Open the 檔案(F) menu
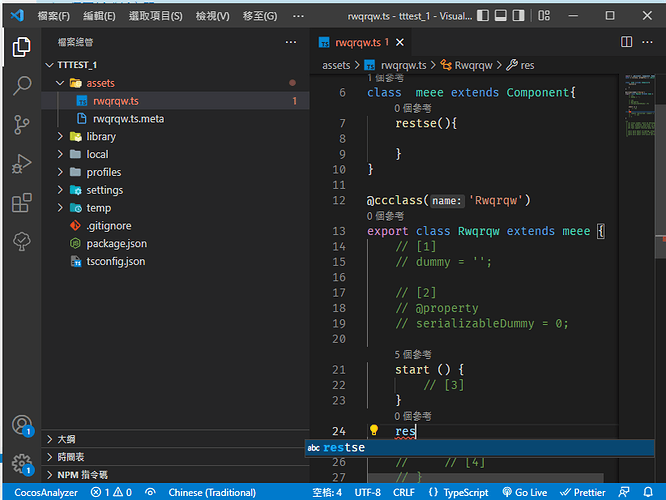 [x=53, y=16]
